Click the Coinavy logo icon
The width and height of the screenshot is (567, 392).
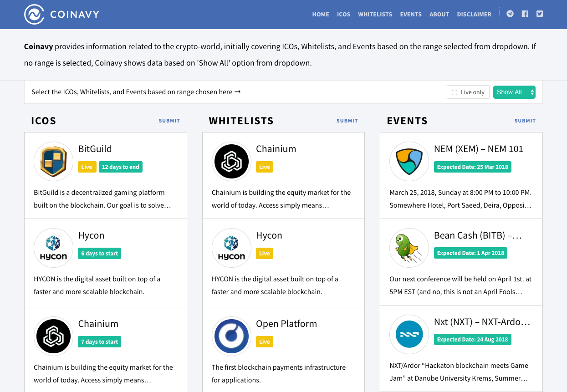[33, 14]
